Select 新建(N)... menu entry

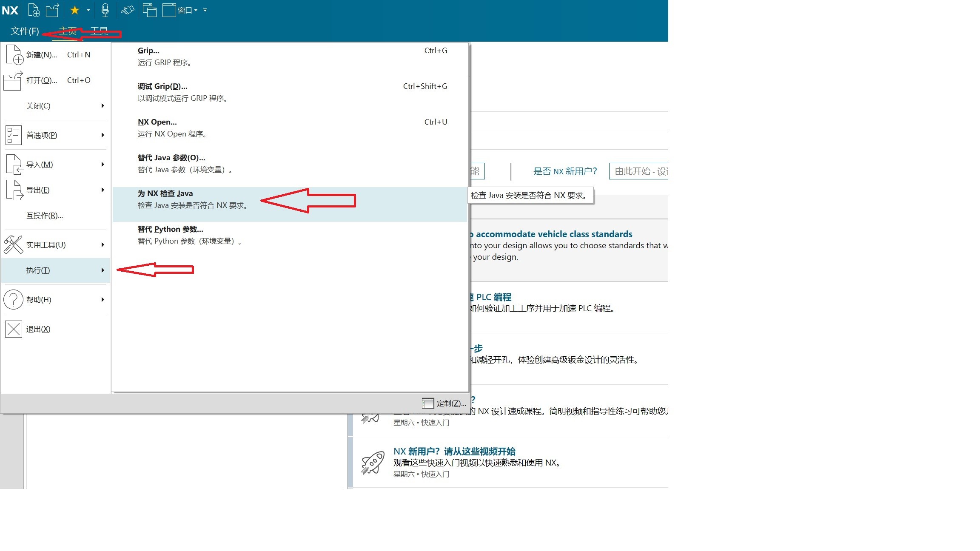pos(55,55)
